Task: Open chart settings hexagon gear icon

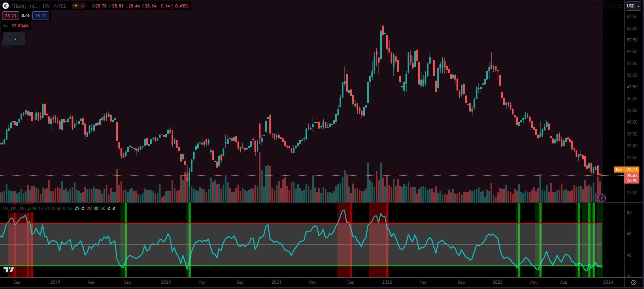Action: 634,283
